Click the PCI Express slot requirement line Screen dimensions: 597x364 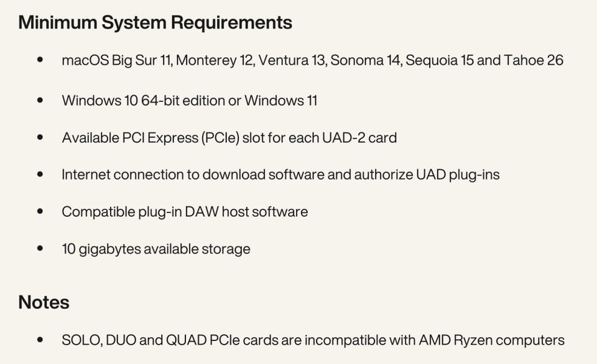(x=229, y=137)
